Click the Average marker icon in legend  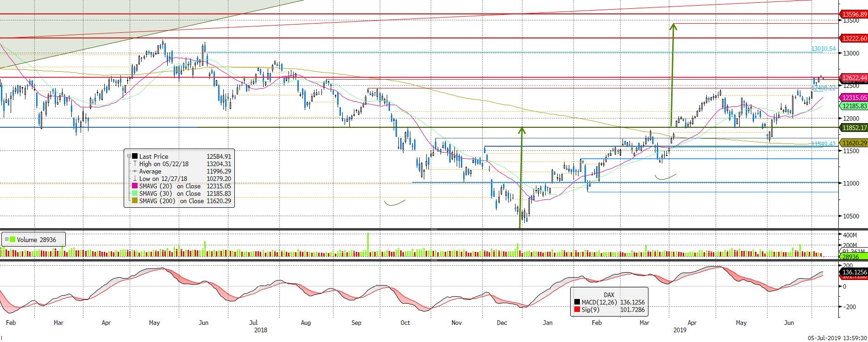(x=135, y=171)
